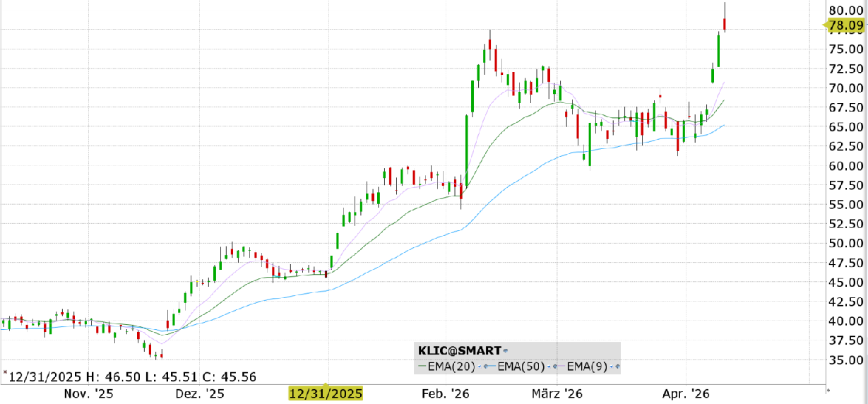The width and height of the screenshot is (868, 404).
Task: Click the Dez. '25 axis label
Action: [199, 393]
